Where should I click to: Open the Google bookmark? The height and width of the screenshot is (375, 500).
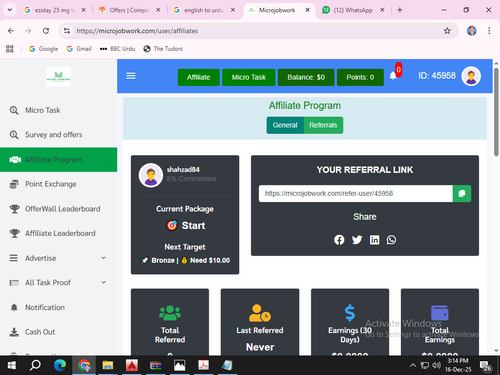click(43, 49)
